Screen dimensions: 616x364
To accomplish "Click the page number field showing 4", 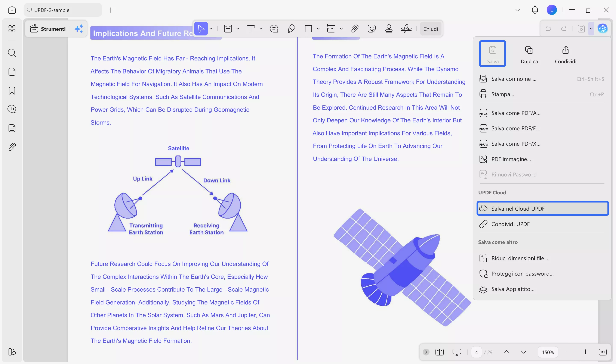I will (x=476, y=352).
